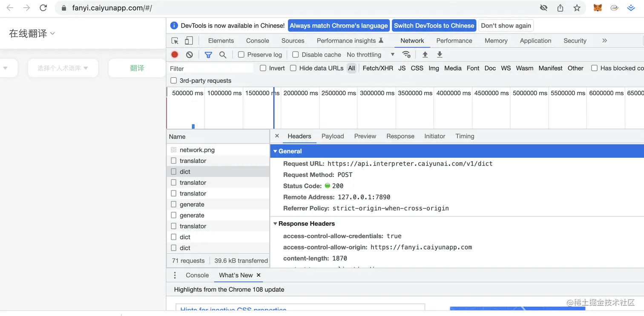Tick the Invert filter checkbox
Viewport: 644px width, 316px height.
[x=263, y=68]
